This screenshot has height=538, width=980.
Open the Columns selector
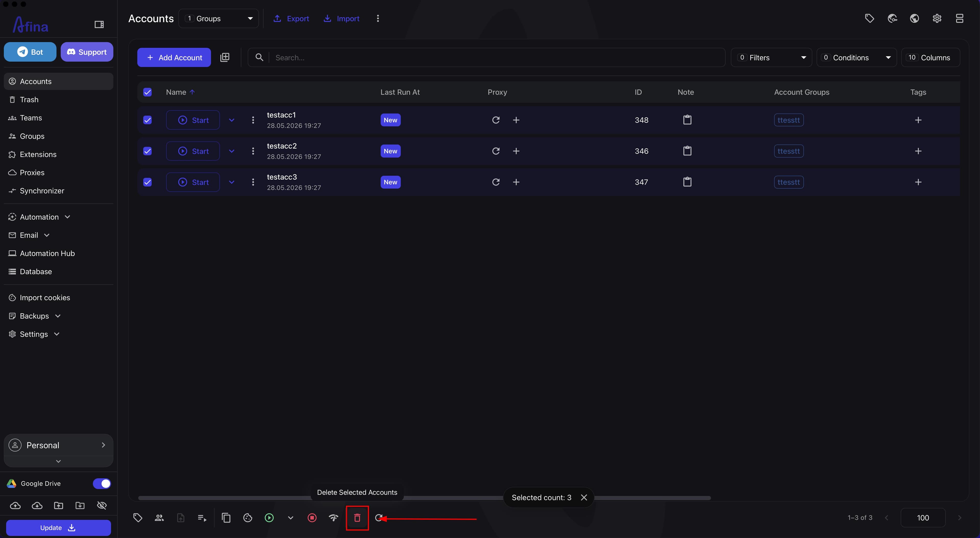930,57
